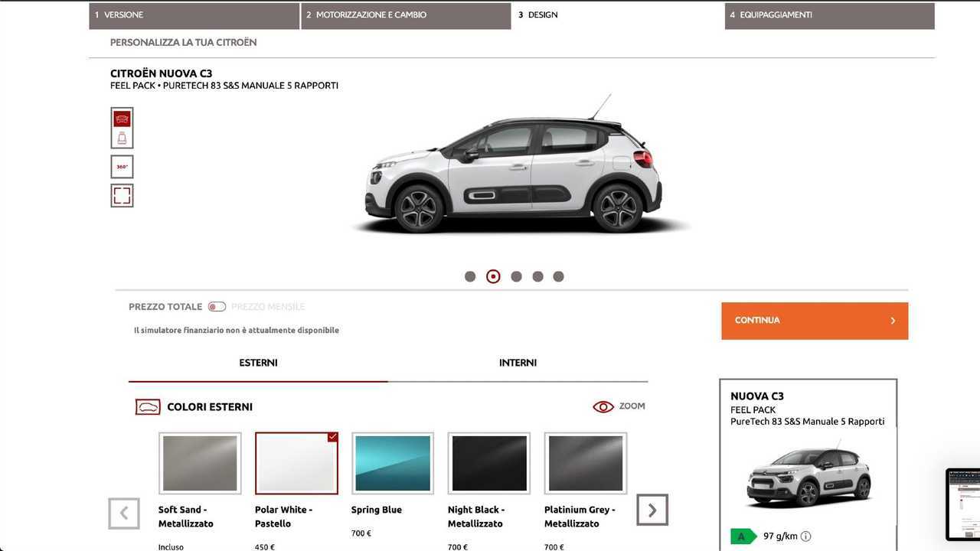
Task: Click the Prezzo Totale label
Action: tap(165, 307)
